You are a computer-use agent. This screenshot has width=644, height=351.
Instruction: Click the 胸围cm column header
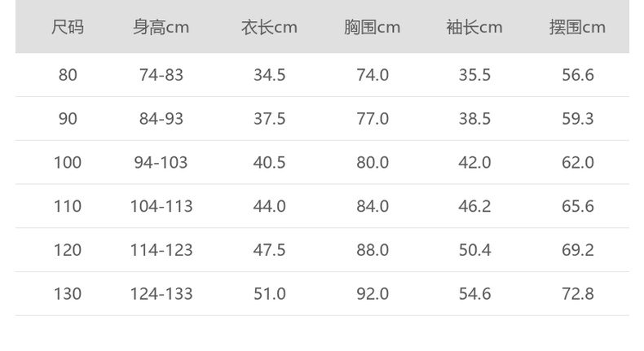tap(372, 28)
